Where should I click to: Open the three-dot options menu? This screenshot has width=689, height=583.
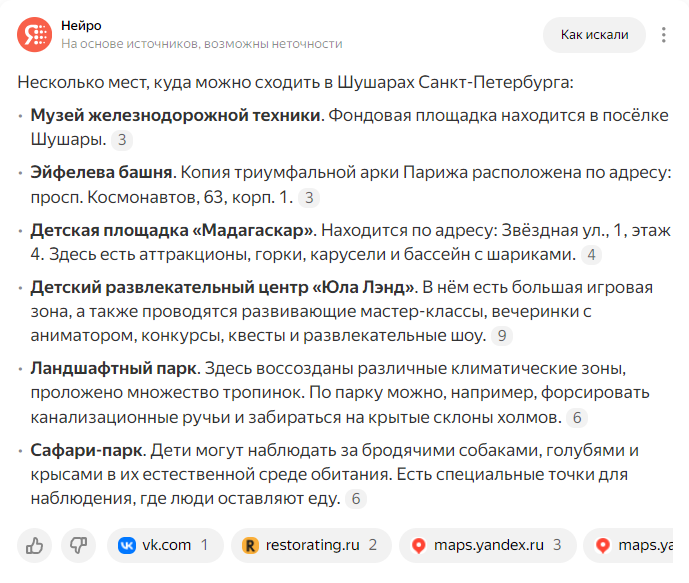tap(664, 35)
